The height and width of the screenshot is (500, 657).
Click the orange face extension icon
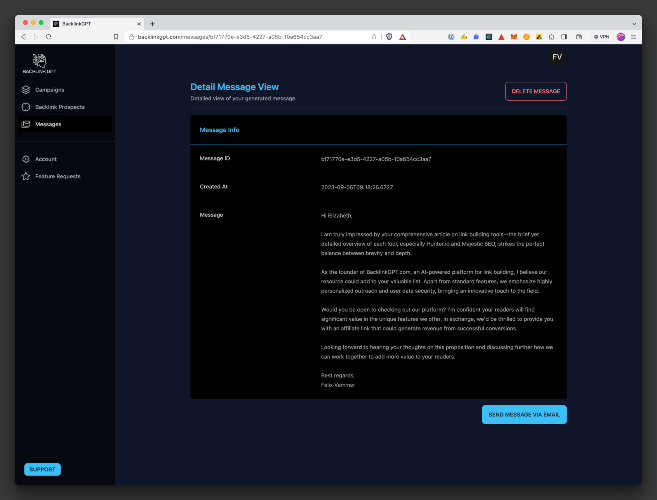[526, 37]
